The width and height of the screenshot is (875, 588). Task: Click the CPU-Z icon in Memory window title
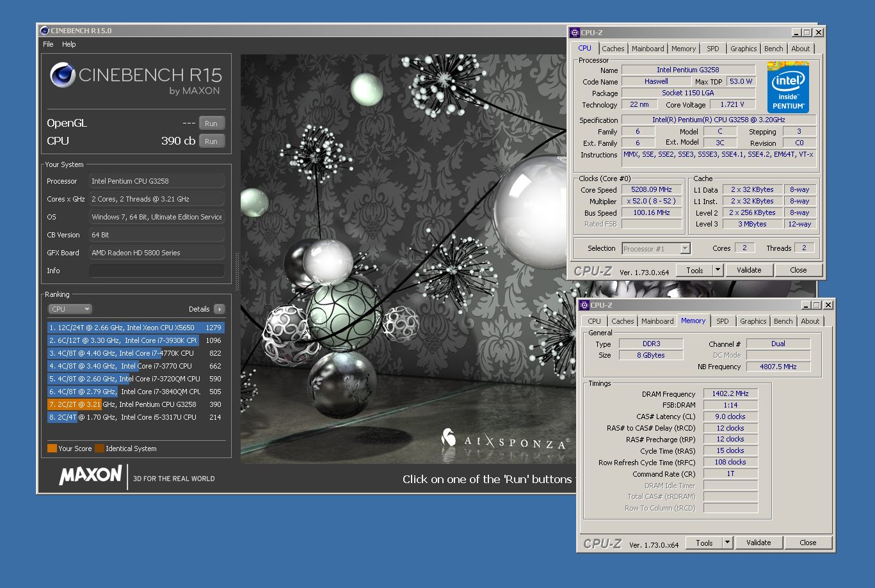(x=584, y=305)
